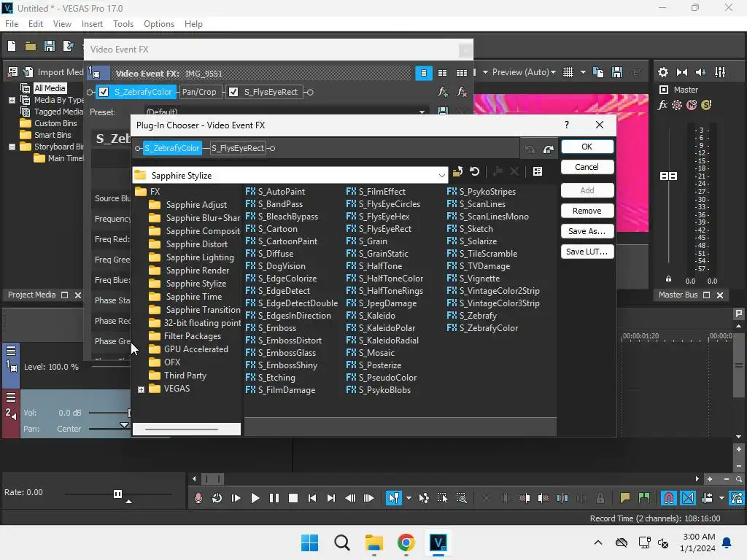This screenshot has width=747, height=560.
Task: Click Go to Start transport button
Action: click(312, 498)
